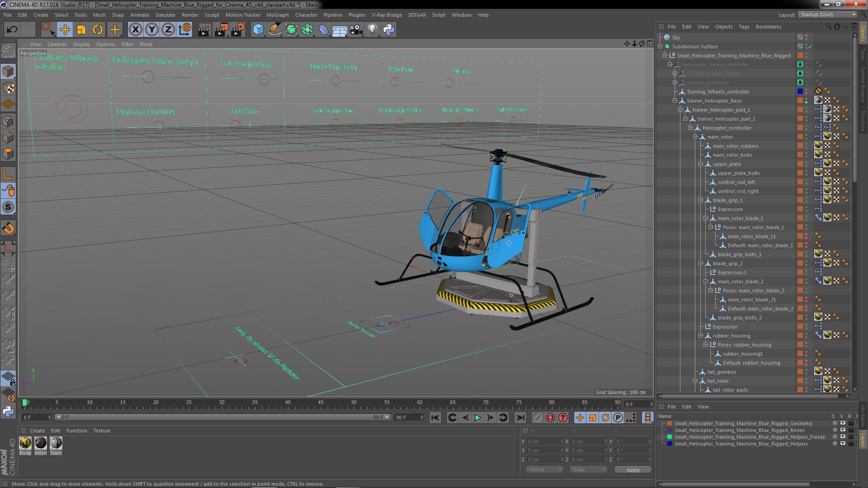This screenshot has height=488, width=868.
Task: Select the Body material thumbnail
Action: pyautogui.click(x=25, y=443)
